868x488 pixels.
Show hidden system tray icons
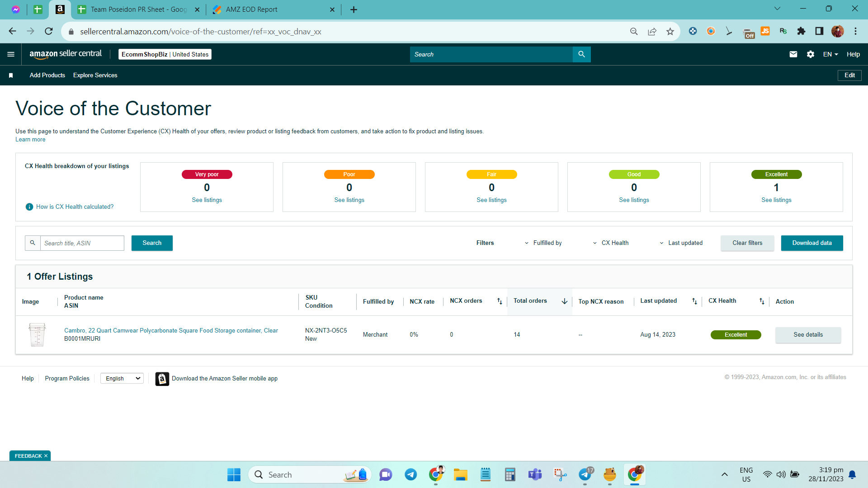click(x=725, y=475)
